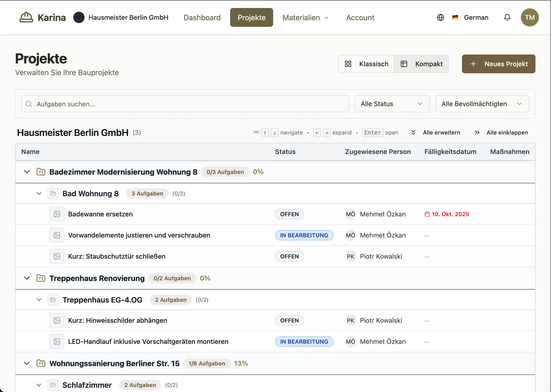551x392 pixels.
Task: Switch to Klassisch view
Action: [x=366, y=64]
